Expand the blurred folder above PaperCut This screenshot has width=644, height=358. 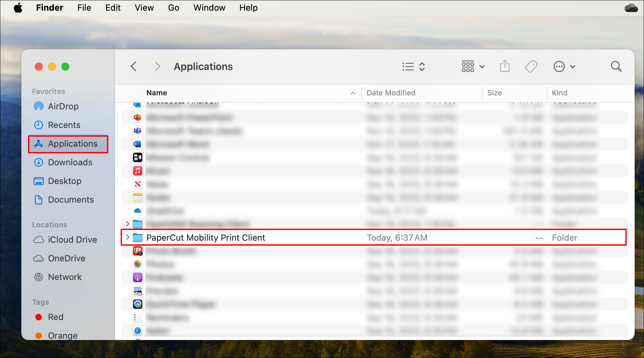point(127,224)
